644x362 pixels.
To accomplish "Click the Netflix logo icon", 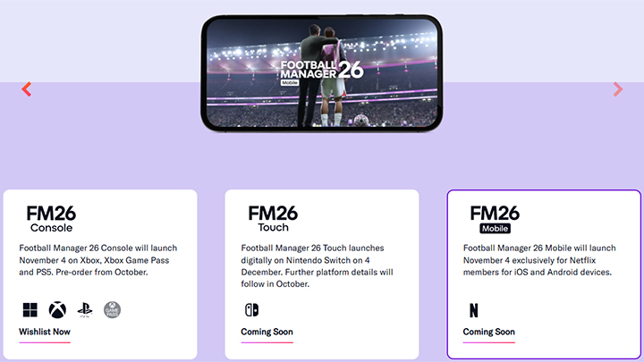I will pos(473,310).
